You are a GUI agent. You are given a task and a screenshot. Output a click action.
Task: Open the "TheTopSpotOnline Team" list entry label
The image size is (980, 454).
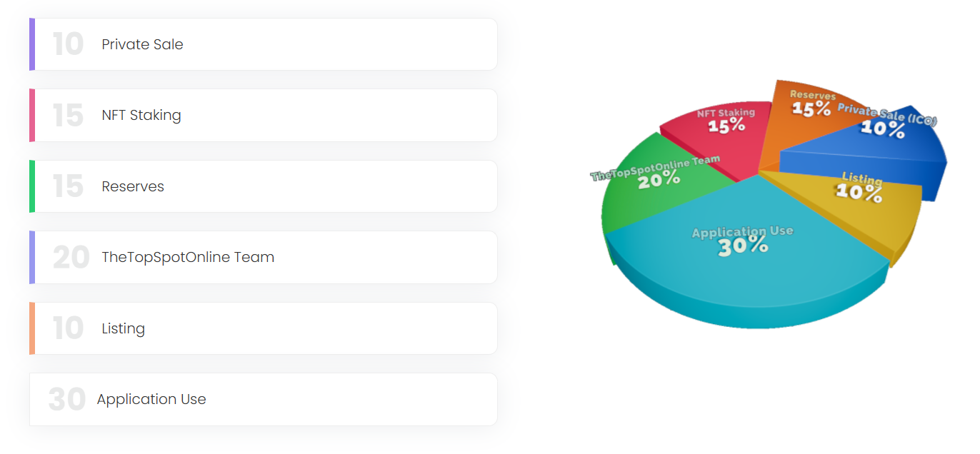(188, 257)
